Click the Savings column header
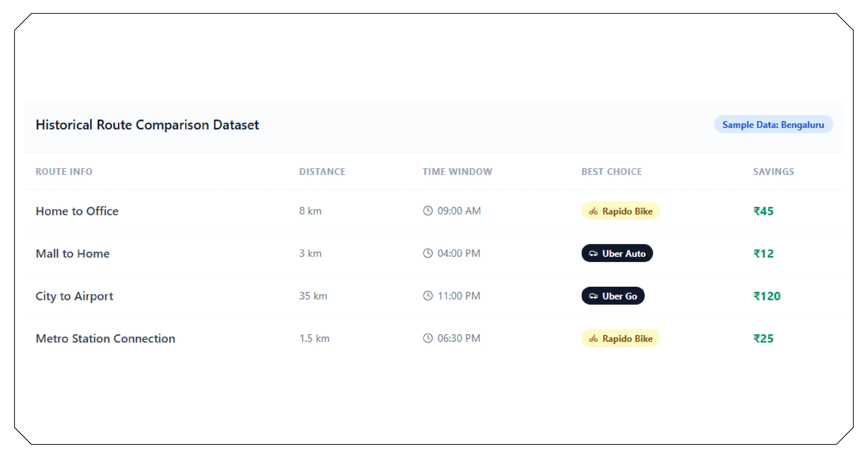This screenshot has width=868, height=458. (773, 172)
